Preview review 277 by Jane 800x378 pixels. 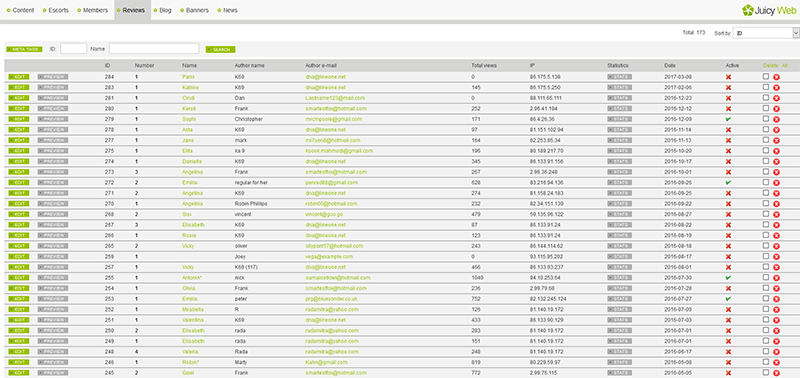tap(53, 140)
